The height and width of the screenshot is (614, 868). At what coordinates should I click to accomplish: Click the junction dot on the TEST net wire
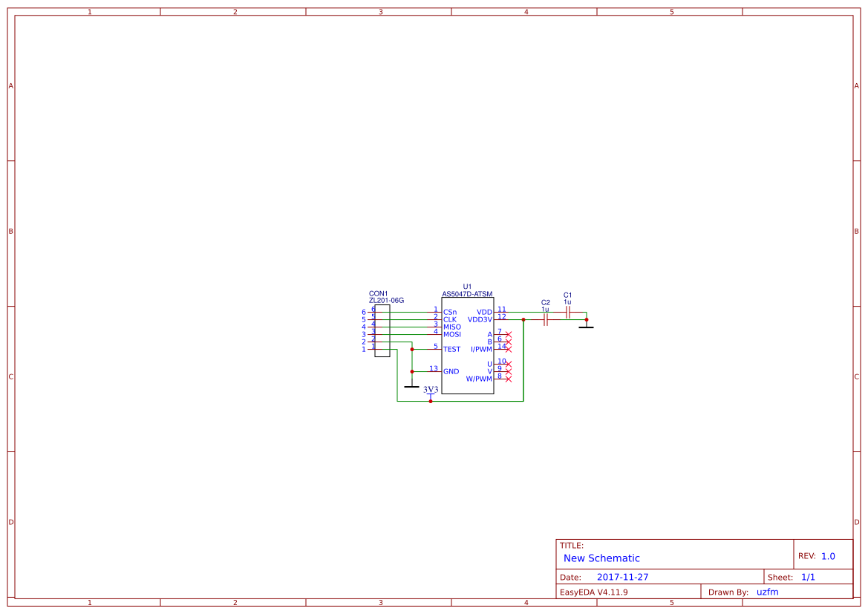(x=412, y=349)
